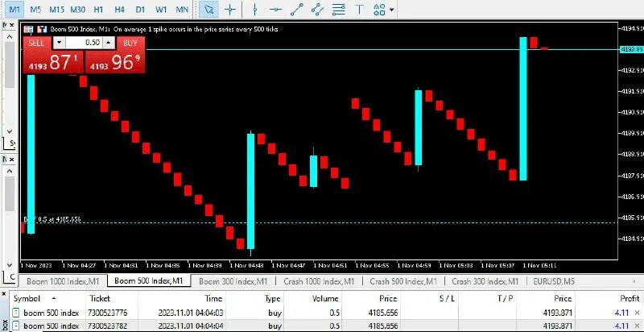644x332 pixels.
Task: Select the text label tool
Action: click(359, 10)
